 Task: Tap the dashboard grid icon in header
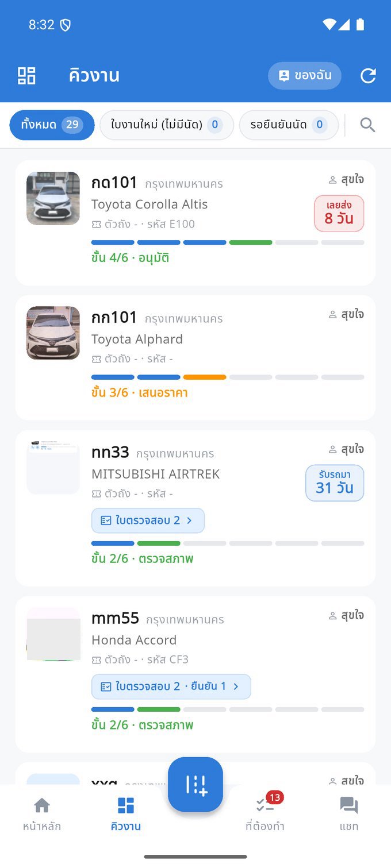(x=26, y=76)
